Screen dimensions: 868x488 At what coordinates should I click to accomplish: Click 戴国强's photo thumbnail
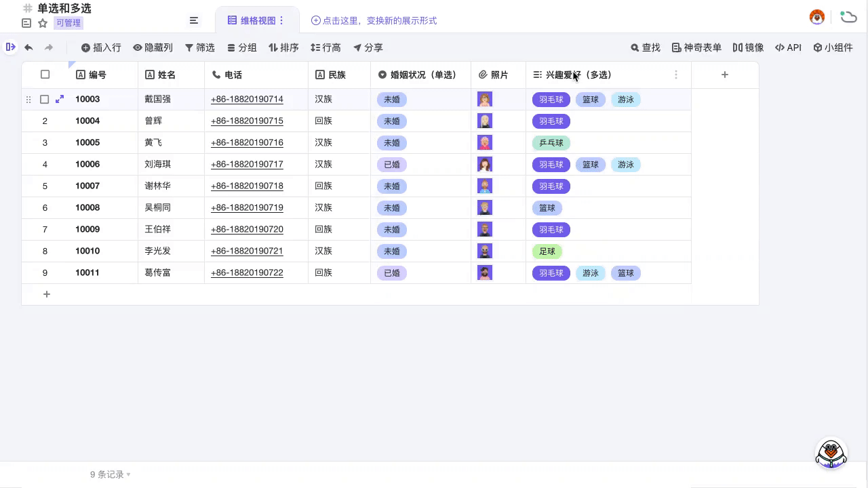(x=485, y=99)
